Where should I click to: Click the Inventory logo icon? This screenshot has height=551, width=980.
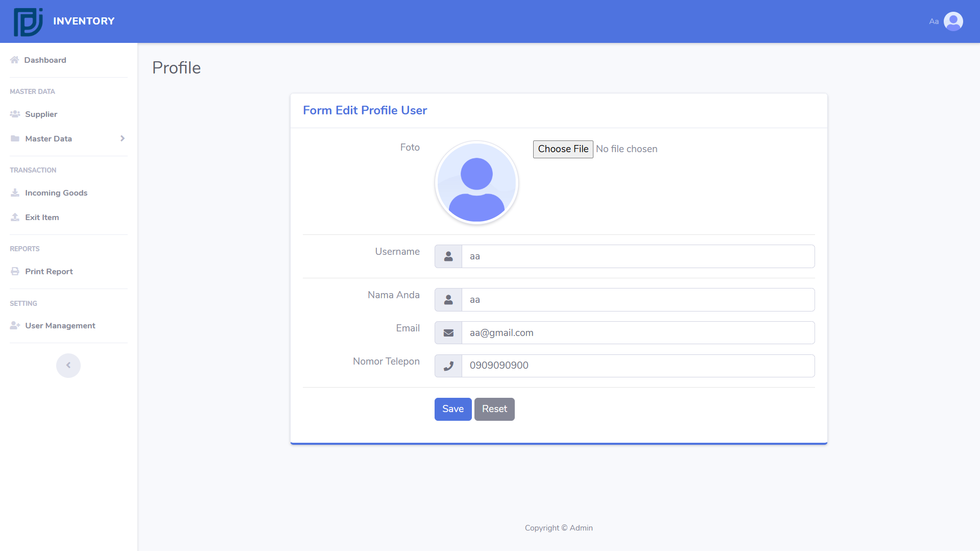pos(28,21)
